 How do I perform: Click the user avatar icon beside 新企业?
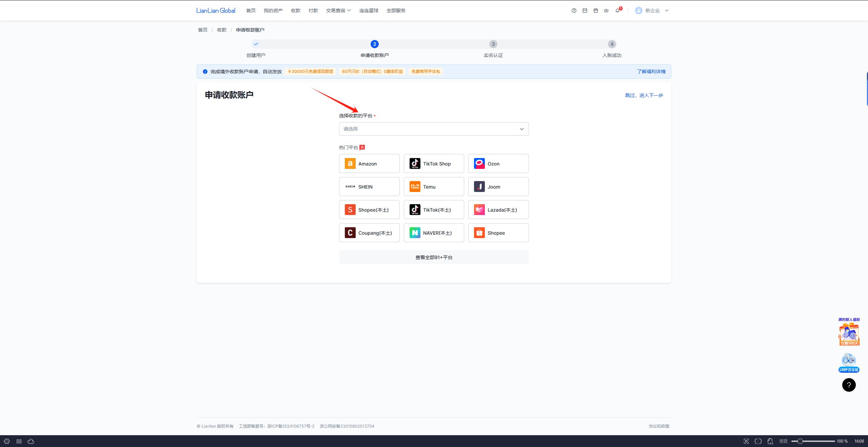coord(638,11)
